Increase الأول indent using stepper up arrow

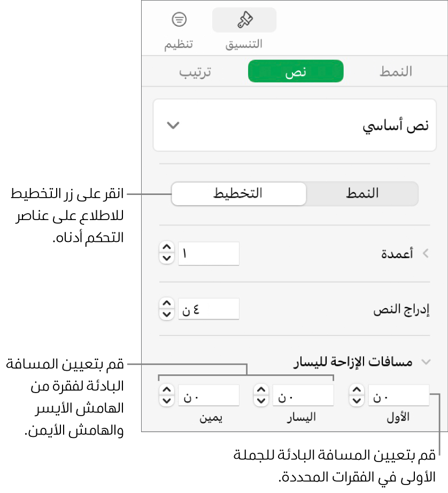point(356,392)
